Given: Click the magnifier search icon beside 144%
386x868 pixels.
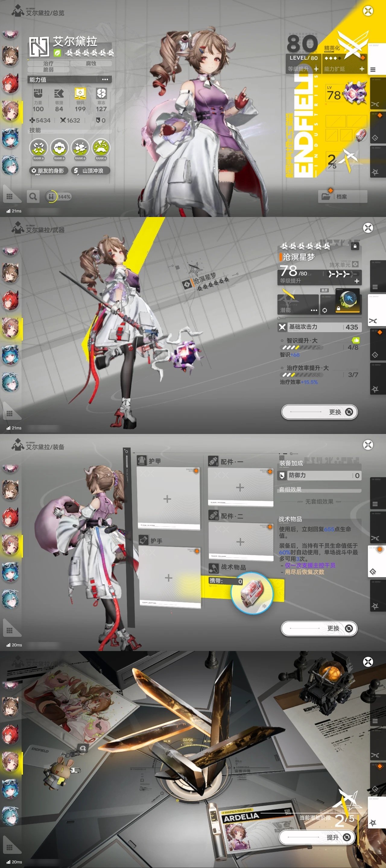Looking at the screenshot, I should click(x=33, y=197).
